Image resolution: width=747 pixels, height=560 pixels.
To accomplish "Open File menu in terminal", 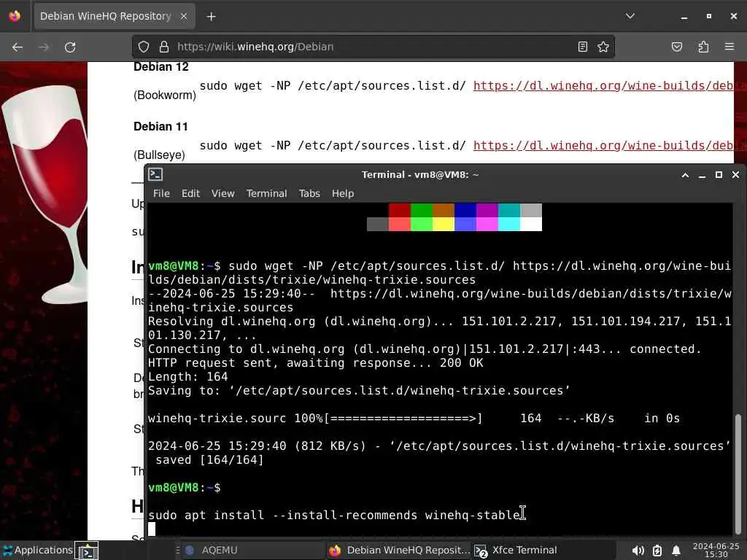I will 161,193.
